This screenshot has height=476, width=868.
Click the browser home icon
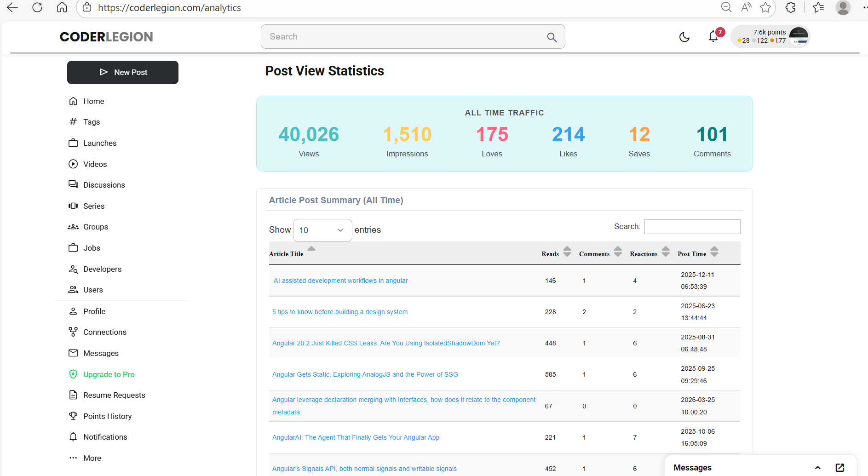click(62, 7)
